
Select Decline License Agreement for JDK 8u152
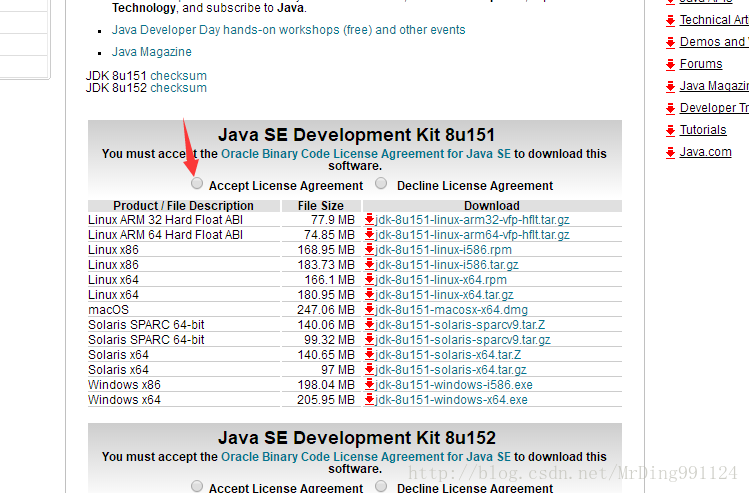381,486
